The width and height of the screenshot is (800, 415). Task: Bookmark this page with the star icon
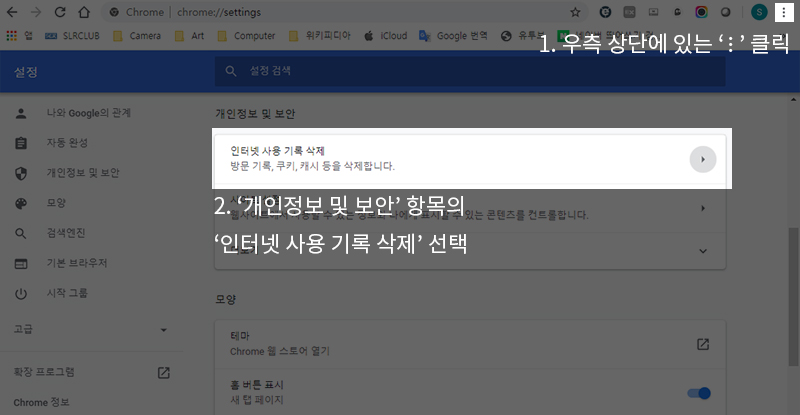pyautogui.click(x=575, y=12)
